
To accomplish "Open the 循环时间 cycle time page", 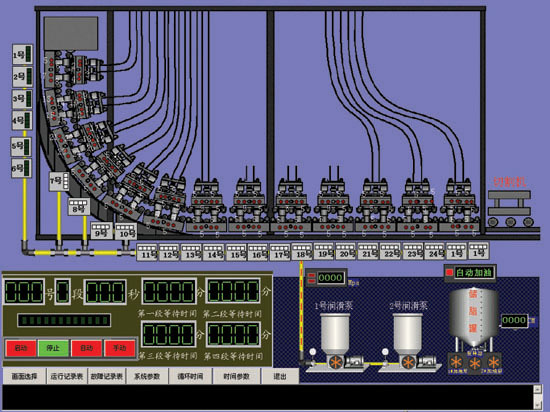I will (x=190, y=377).
